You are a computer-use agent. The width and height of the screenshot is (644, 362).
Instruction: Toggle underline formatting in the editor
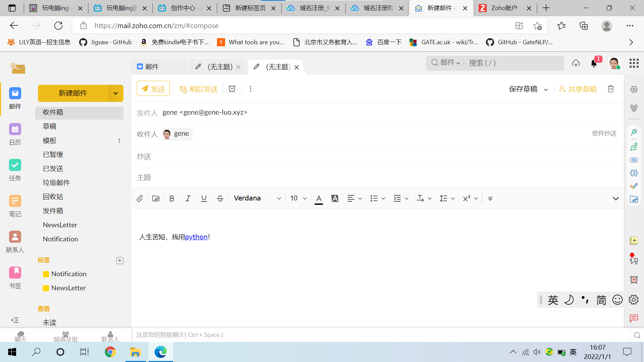tap(204, 198)
